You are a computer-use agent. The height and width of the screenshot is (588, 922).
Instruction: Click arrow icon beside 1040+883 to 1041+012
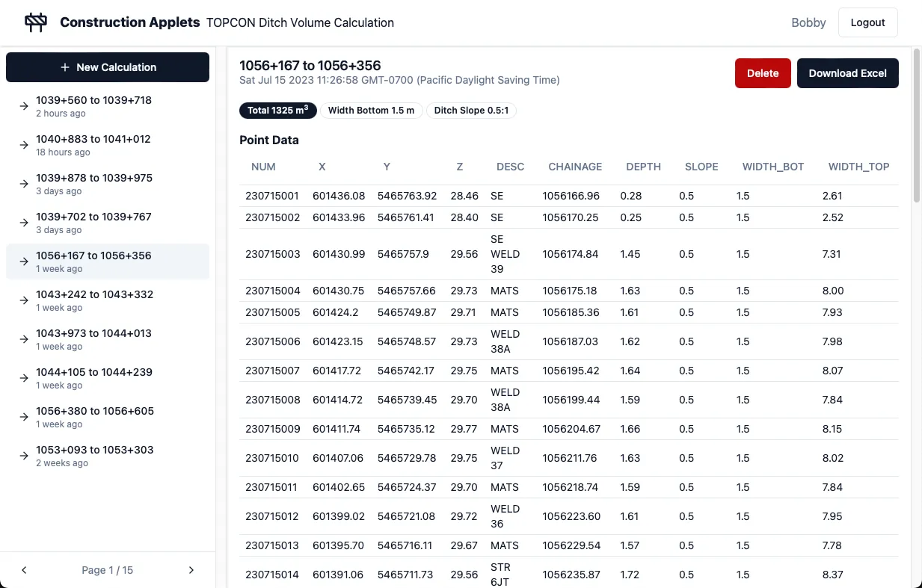[x=24, y=145]
